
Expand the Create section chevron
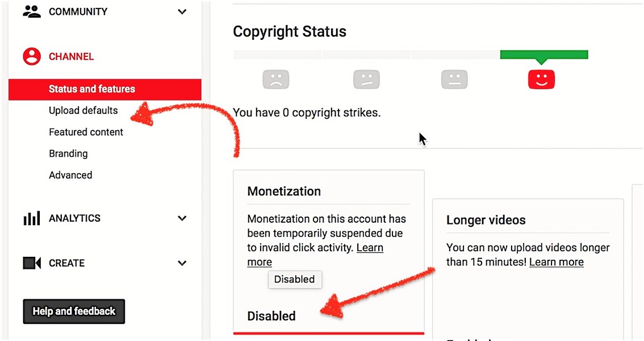(182, 263)
